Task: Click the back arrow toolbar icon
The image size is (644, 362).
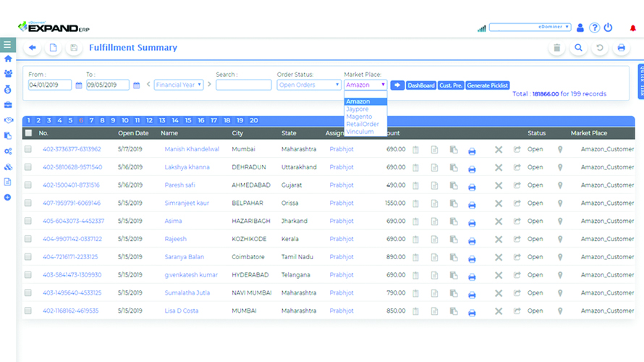Action: [33, 49]
